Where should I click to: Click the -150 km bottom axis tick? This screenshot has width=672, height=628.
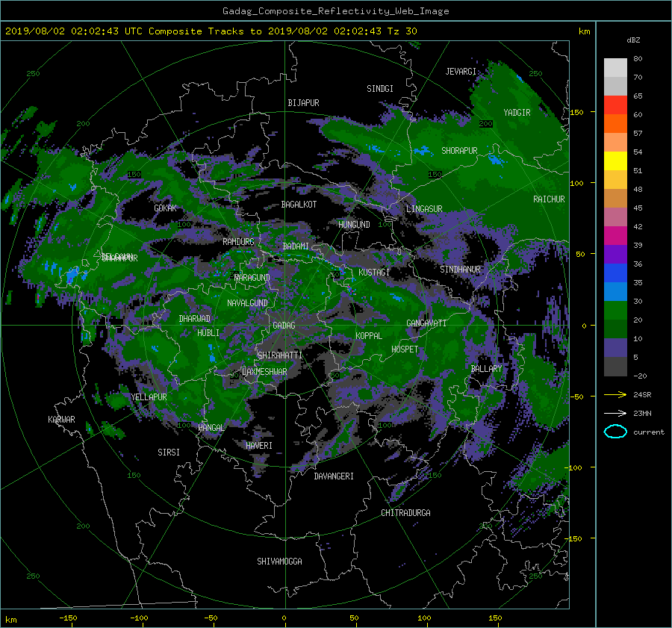68,618
